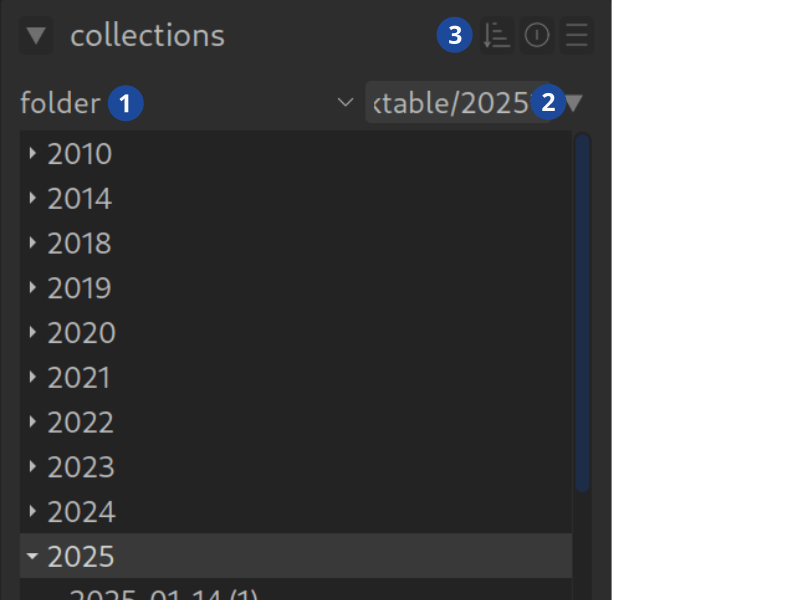The height and width of the screenshot is (600, 800).
Task: Click the 2023 folder expand arrow
Action: click(33, 467)
